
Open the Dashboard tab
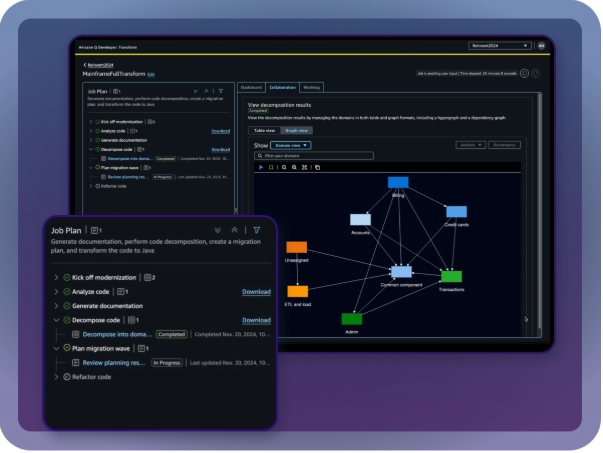[x=250, y=88]
